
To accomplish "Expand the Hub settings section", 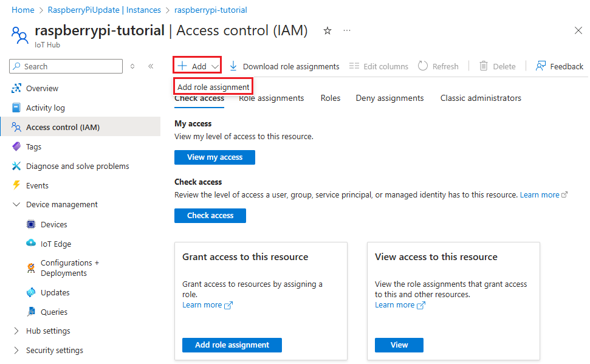I will (x=16, y=331).
